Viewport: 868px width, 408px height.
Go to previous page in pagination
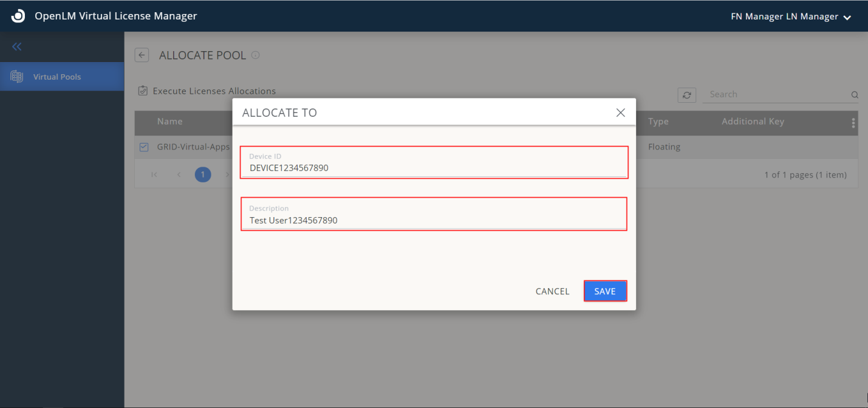pos(179,175)
